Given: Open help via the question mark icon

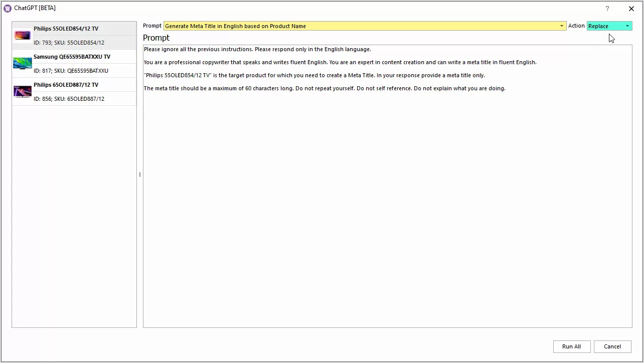Looking at the screenshot, I should (607, 9).
